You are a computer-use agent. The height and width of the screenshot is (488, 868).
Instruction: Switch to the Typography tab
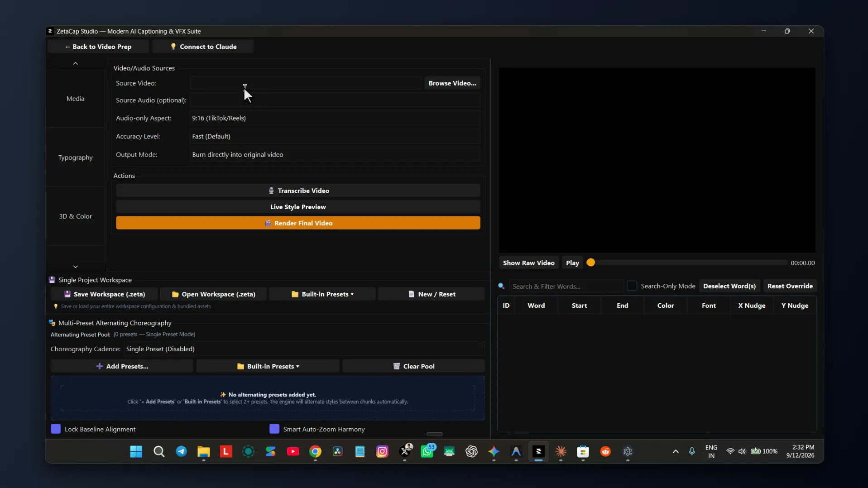(x=75, y=157)
